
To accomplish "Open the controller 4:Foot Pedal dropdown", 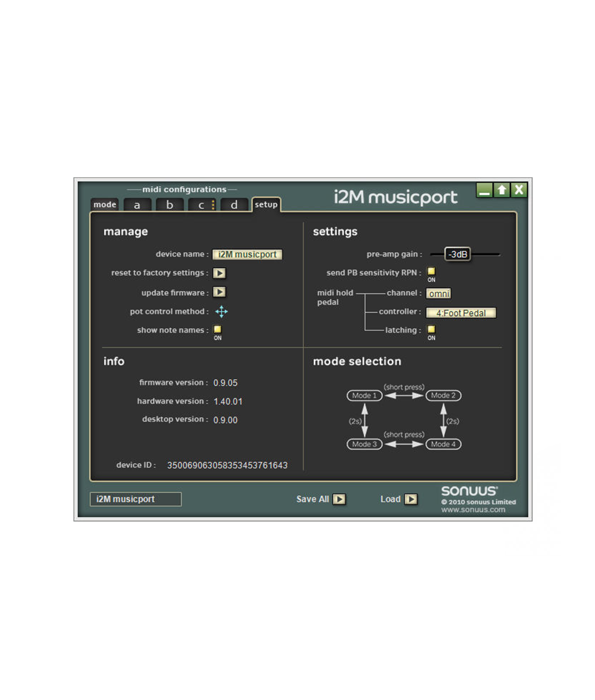I will [x=461, y=313].
